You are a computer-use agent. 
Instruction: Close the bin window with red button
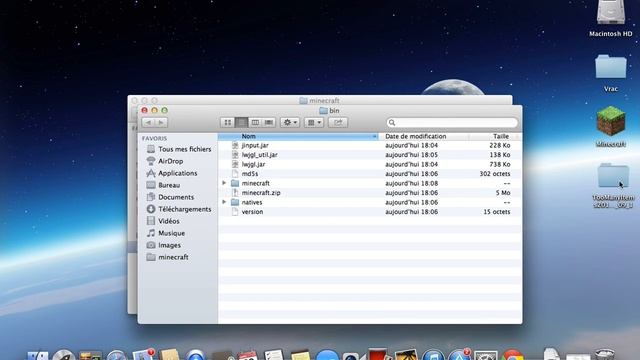[x=144, y=110]
